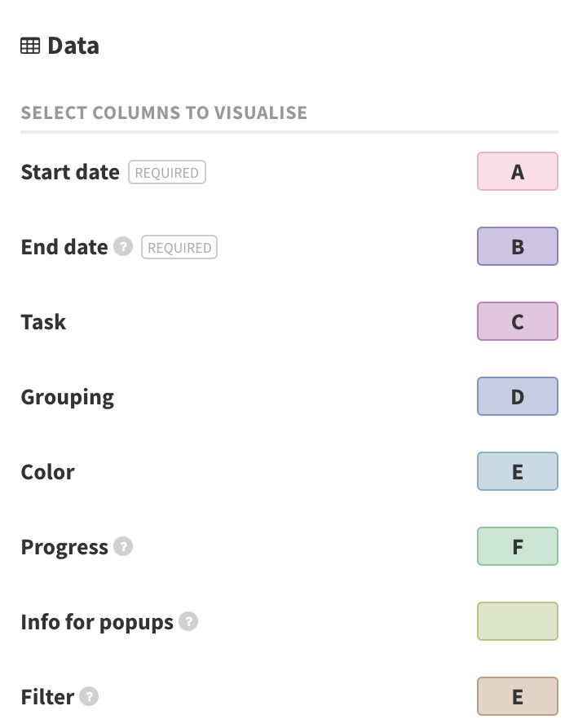
Task: Click the Data panel heading
Action: [73, 46]
